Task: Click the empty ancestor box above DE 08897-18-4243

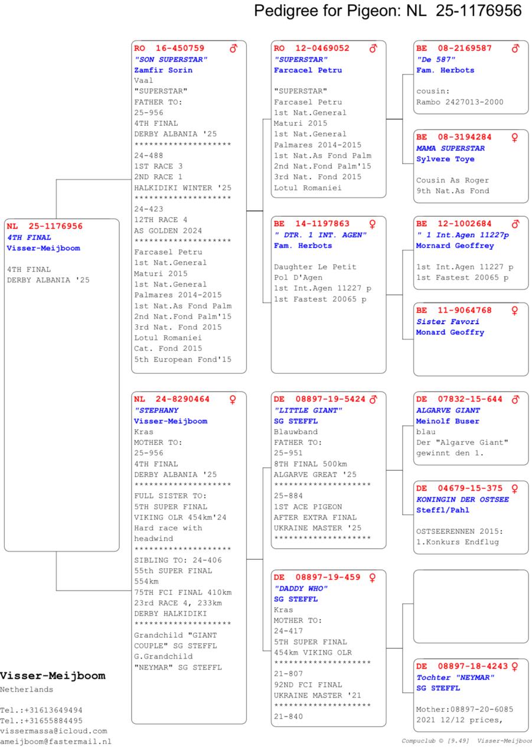Action: [471, 606]
